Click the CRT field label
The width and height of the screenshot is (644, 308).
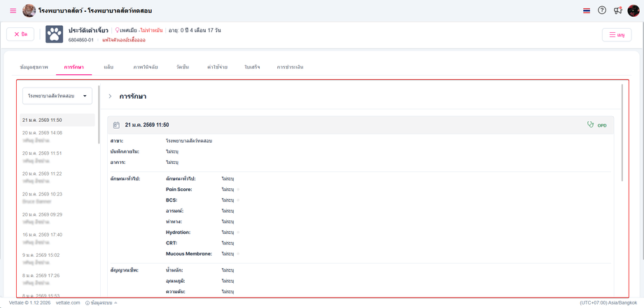pyautogui.click(x=171, y=243)
